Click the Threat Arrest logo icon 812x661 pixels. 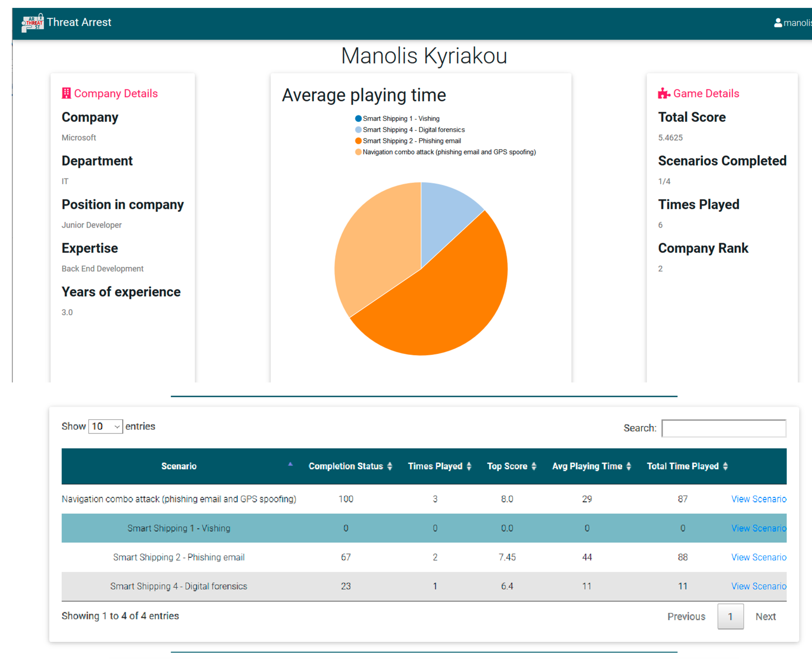pyautogui.click(x=32, y=23)
